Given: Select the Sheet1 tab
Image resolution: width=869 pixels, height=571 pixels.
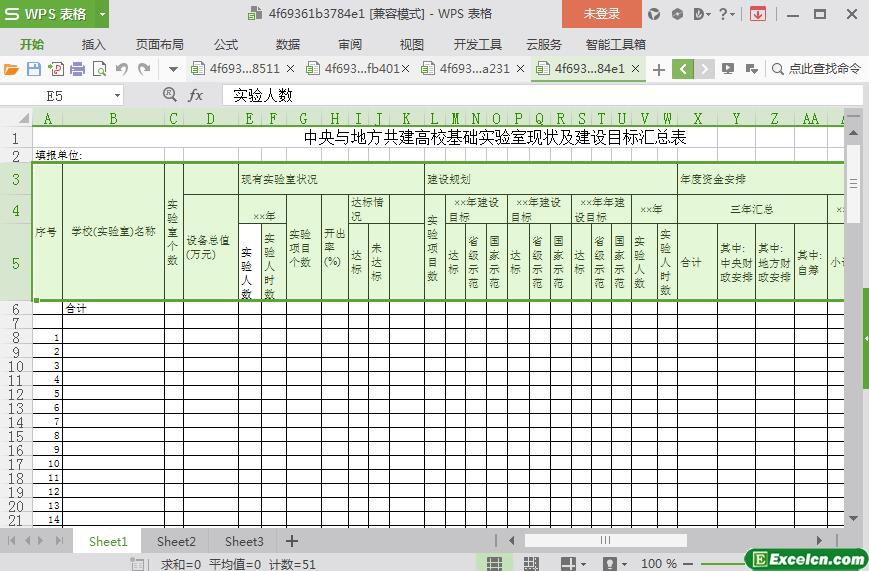Looking at the screenshot, I should click(x=108, y=541).
